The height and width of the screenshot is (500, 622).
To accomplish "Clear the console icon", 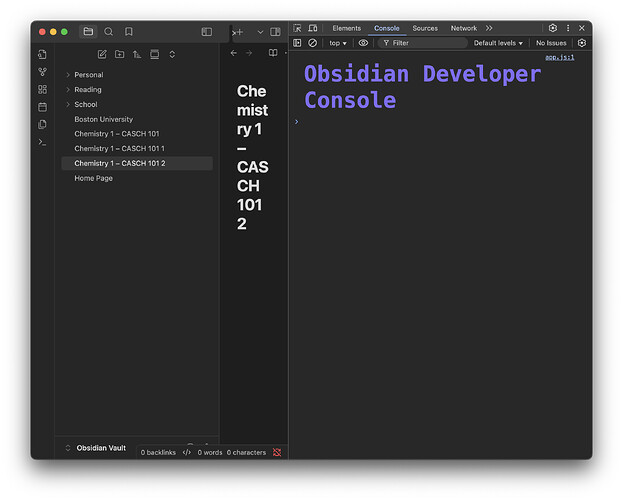I will coord(313,43).
